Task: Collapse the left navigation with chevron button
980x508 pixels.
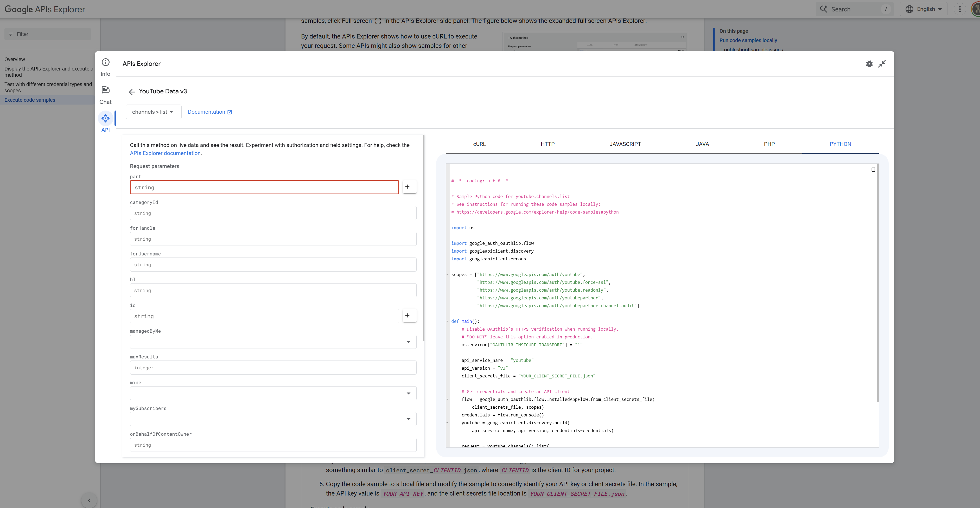Action: (89, 500)
